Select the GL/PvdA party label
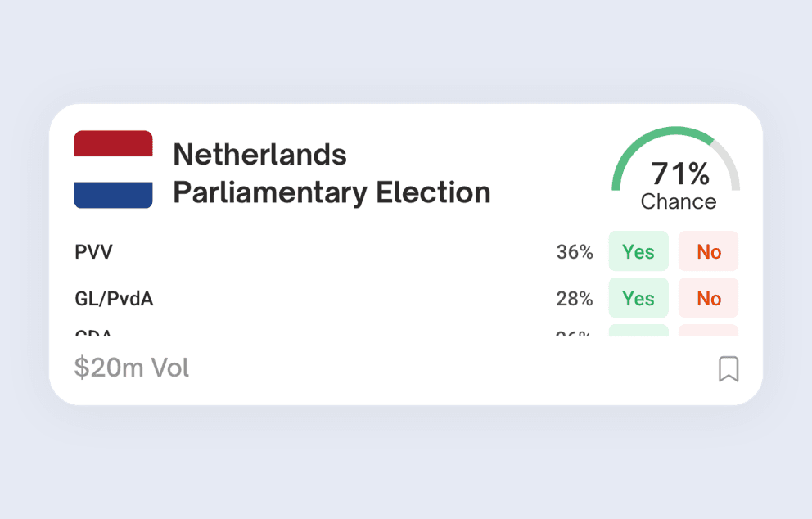 coord(114,299)
